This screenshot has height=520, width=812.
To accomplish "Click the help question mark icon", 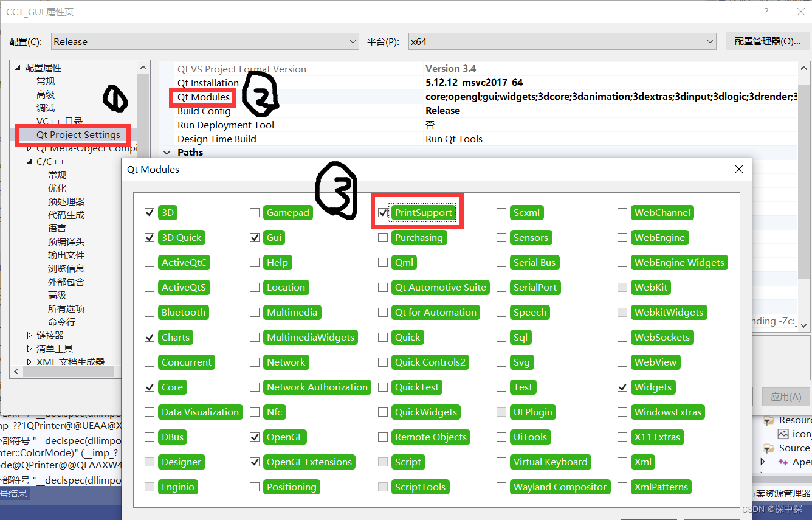I will (x=766, y=12).
